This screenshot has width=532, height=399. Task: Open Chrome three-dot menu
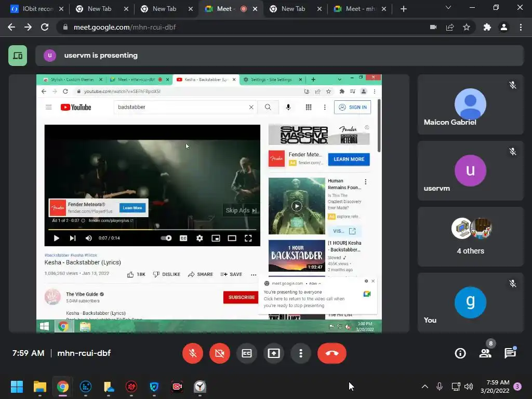pos(521,27)
